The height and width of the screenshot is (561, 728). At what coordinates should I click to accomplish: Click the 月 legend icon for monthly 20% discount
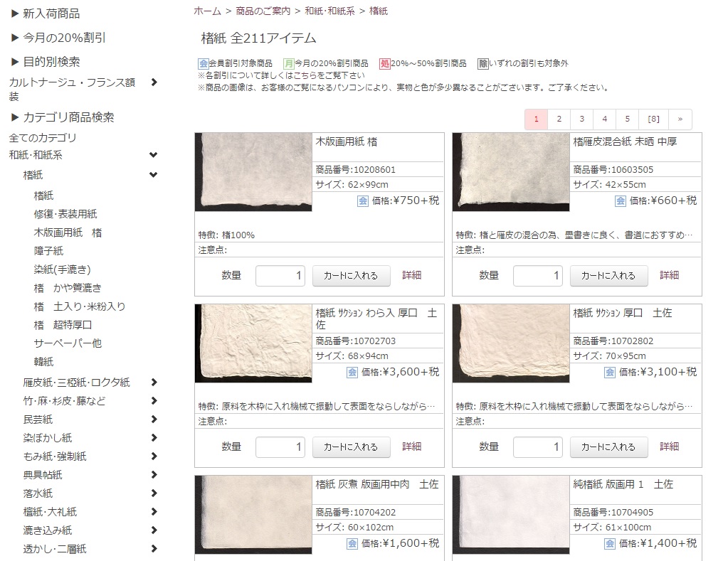point(289,63)
